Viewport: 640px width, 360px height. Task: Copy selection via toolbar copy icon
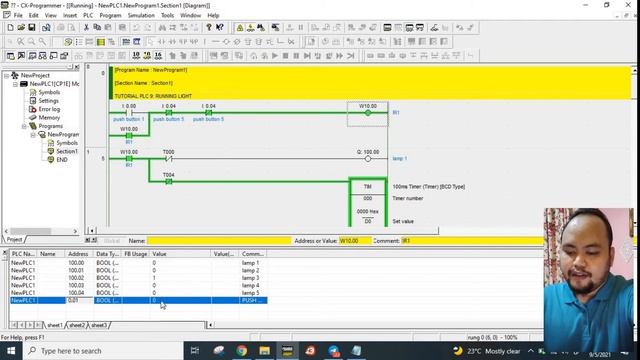97,28
